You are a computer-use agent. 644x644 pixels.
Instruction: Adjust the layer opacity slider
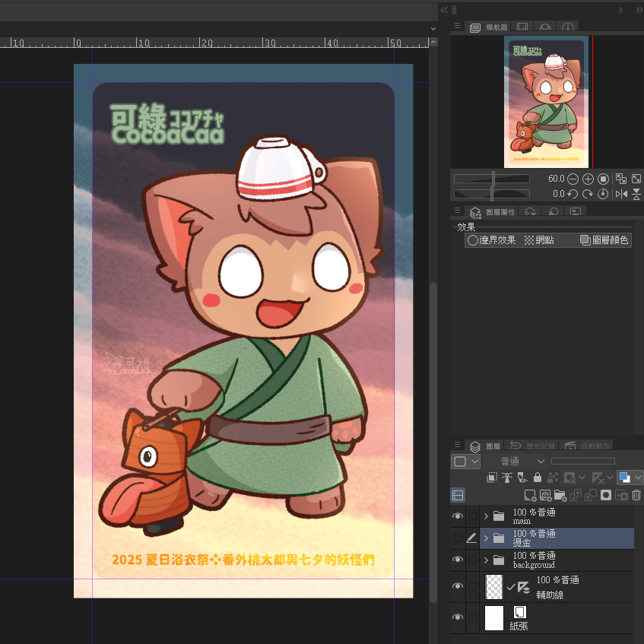pos(583,462)
